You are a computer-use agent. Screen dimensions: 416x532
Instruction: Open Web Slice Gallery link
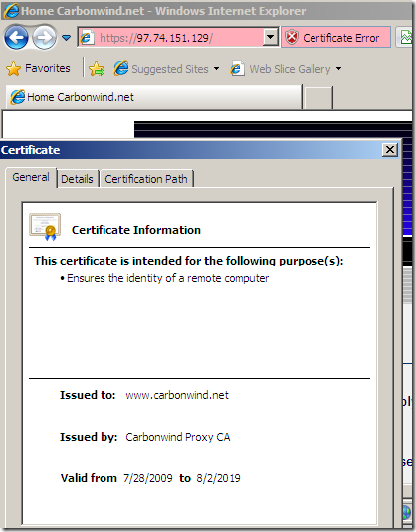(x=290, y=69)
